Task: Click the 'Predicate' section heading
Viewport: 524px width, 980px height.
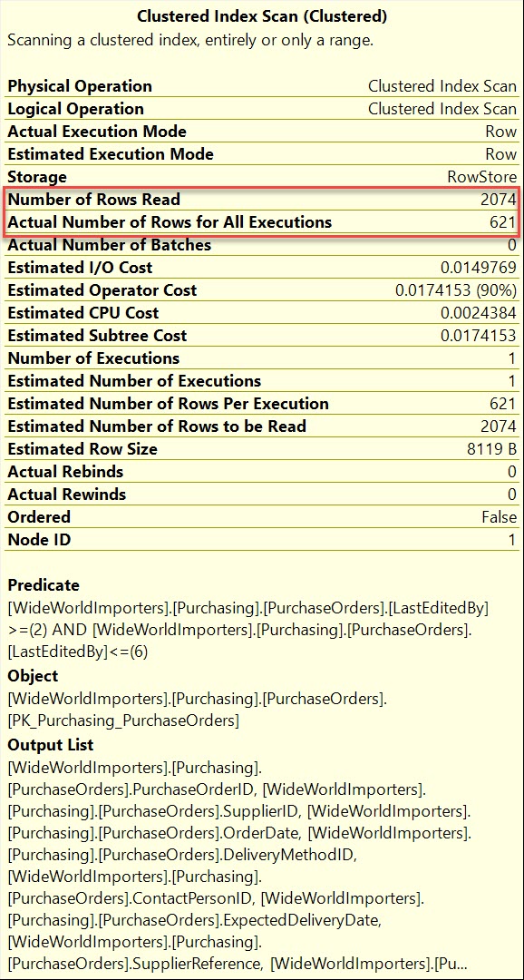Action: (x=44, y=585)
